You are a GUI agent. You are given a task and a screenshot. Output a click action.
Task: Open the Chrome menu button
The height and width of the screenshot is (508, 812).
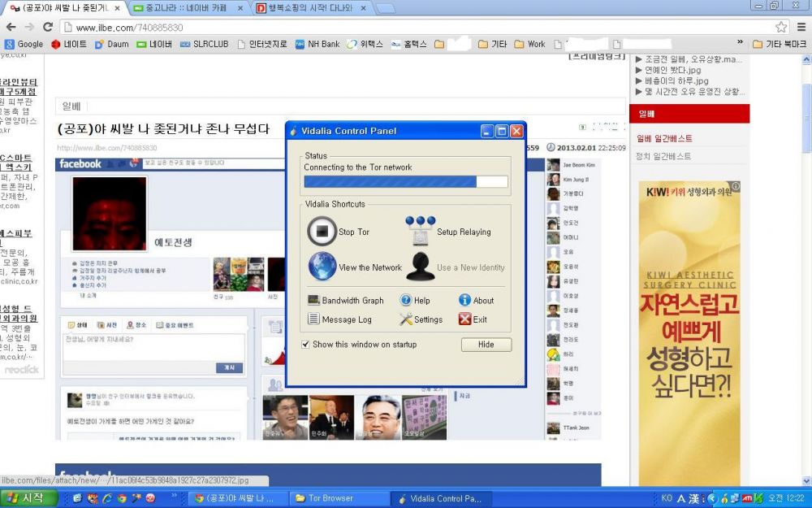pos(801,27)
